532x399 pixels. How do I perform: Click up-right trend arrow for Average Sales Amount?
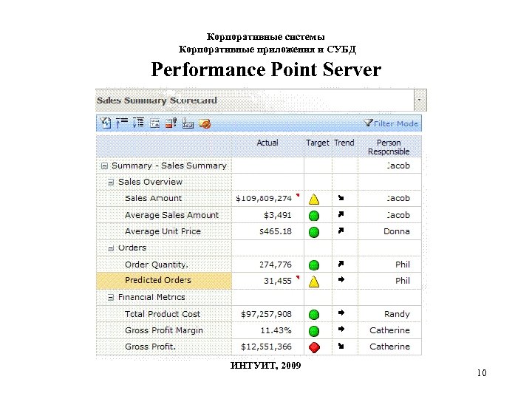(x=341, y=214)
